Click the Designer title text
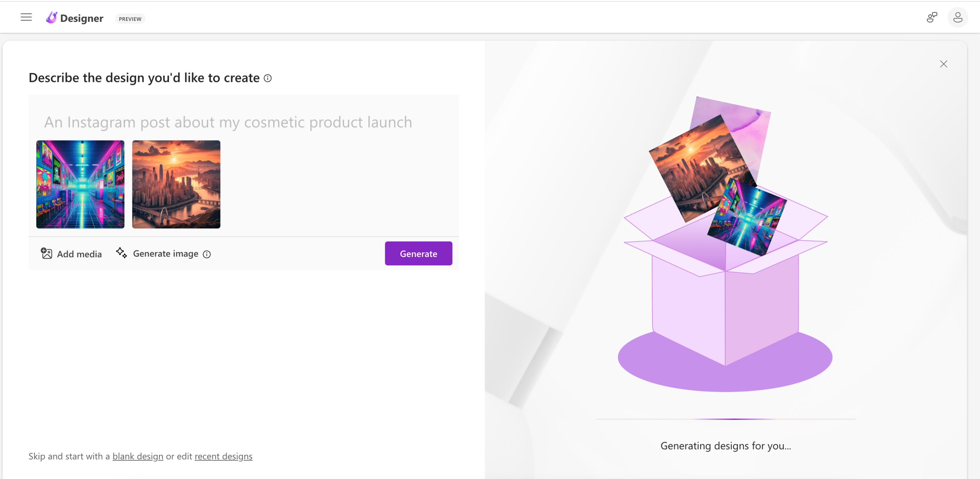Image resolution: width=980 pixels, height=479 pixels. tap(81, 18)
